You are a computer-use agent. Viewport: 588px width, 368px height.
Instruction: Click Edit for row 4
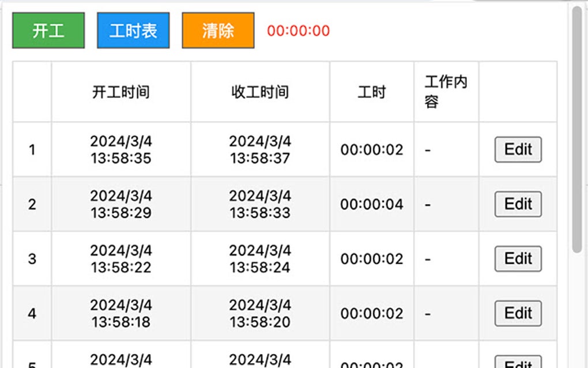click(x=518, y=313)
